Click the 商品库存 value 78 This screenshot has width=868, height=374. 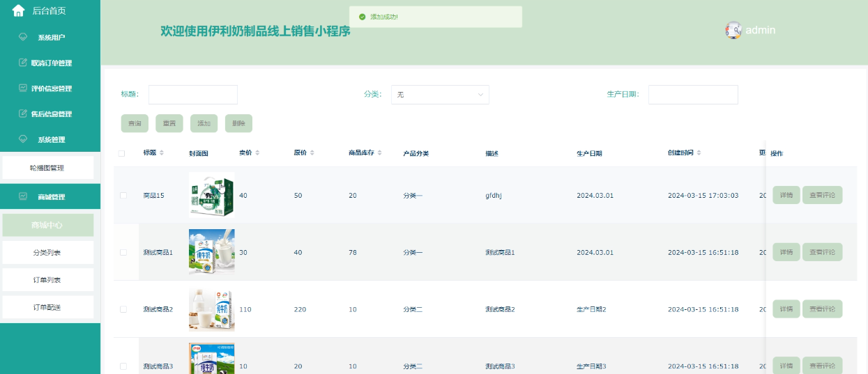coord(353,252)
